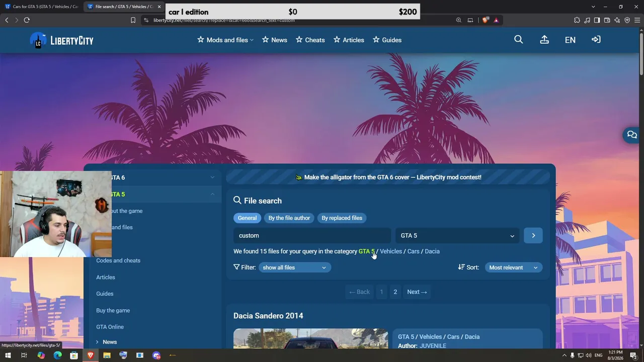Viewport: 644px width, 362px height.
Task: Open the browser hamburger menu
Action: click(637, 20)
